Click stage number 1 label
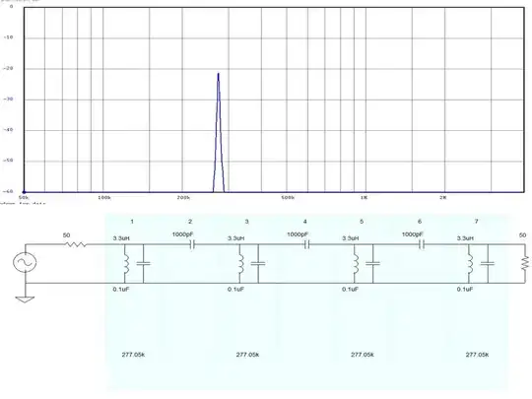Screen dimensions: 532x399 point(132,222)
